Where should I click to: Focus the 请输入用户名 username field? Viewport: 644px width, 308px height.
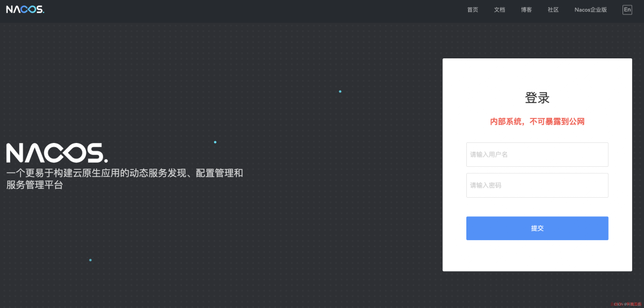coord(537,155)
